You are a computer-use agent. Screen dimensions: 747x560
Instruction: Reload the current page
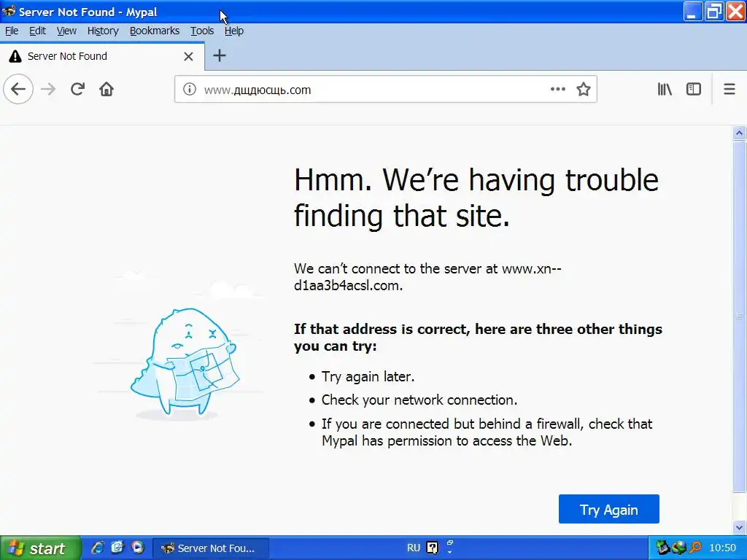point(77,89)
